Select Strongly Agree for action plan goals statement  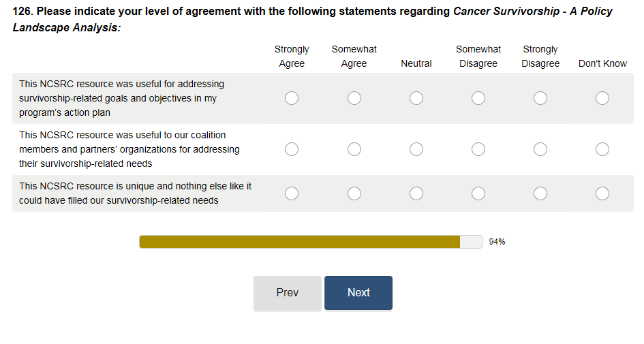[x=292, y=98]
